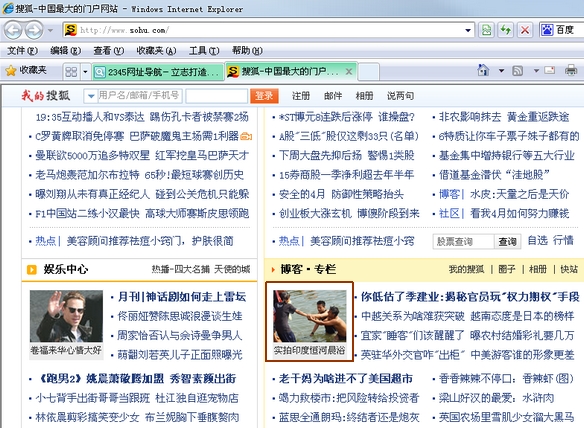The width and height of the screenshot is (584, 428).
Task: Click the red Stop loading icon
Action: (x=525, y=30)
